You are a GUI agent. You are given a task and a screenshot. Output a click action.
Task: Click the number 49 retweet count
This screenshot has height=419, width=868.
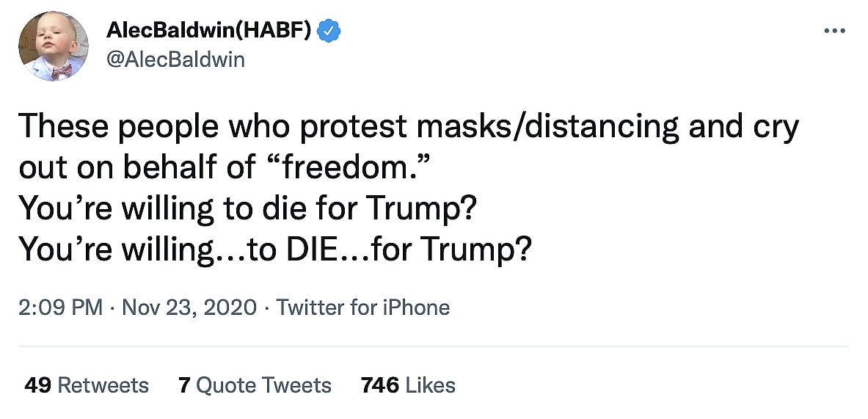click(37, 385)
